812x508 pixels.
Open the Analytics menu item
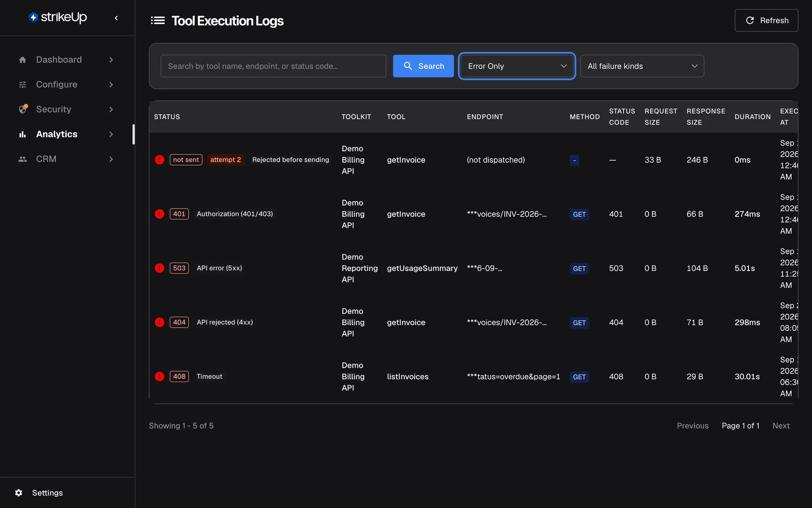point(67,134)
